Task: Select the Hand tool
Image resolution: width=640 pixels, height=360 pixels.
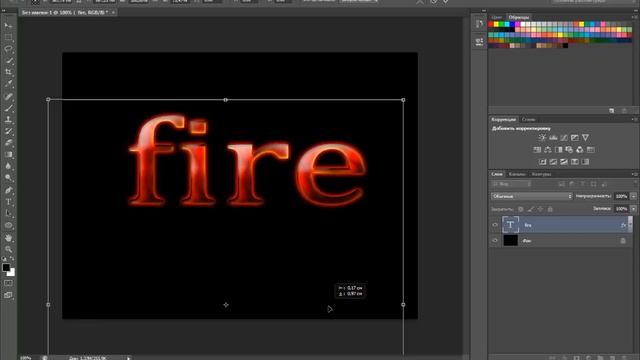Action: [x=8, y=238]
